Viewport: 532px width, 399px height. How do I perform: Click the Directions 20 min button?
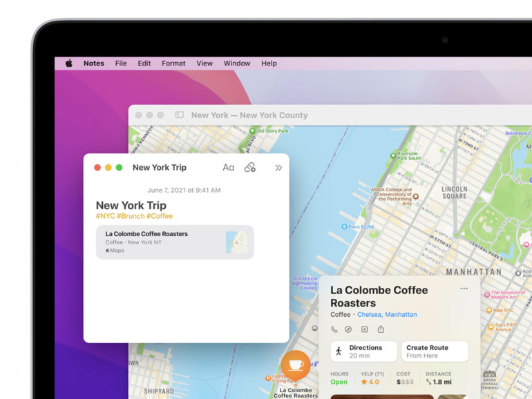coord(363,351)
